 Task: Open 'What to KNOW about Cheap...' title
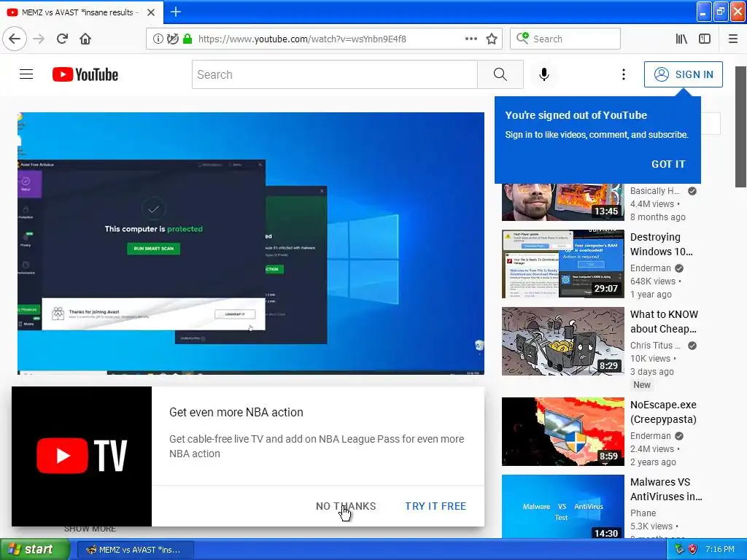click(664, 322)
